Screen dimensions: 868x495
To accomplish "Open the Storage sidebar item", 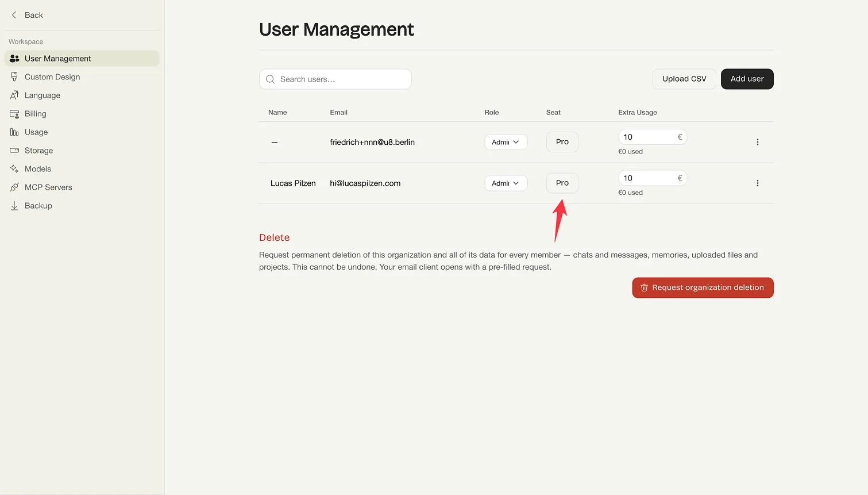I will tap(82, 151).
